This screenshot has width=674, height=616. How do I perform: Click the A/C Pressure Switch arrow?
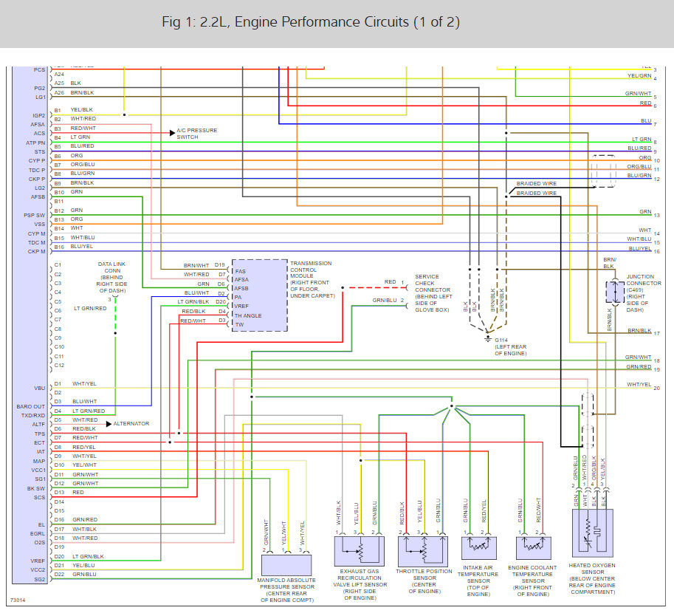pos(173,133)
